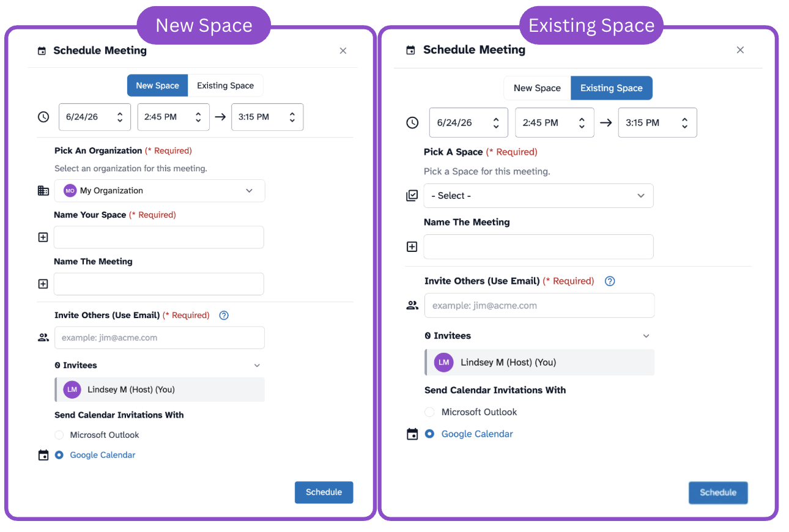789x532 pixels.
Task: Click Schedule button in New Space panel
Action: tap(324, 492)
